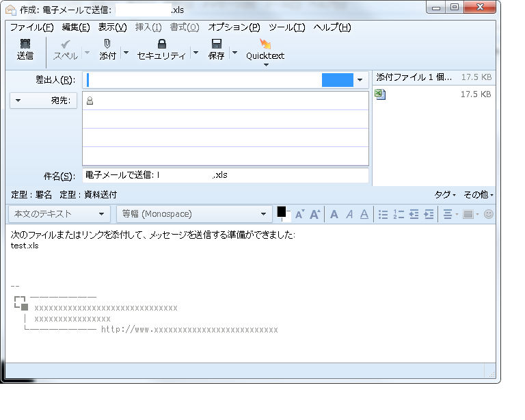Click the 保存 floppy disk icon
The height and width of the screenshot is (420, 525).
tap(216, 44)
